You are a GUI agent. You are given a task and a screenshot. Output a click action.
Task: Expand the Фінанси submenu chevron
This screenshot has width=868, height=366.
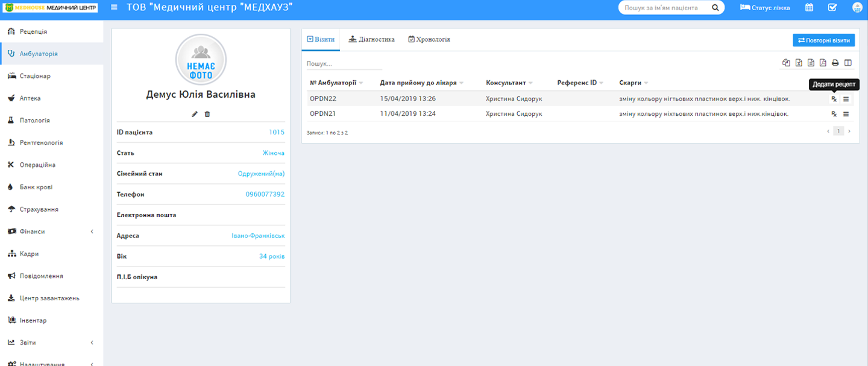click(x=92, y=232)
